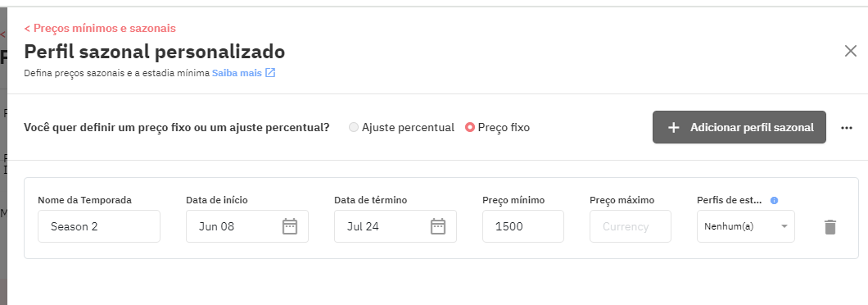The height and width of the screenshot is (305, 868).
Task: Expand the Nenhum(a) dropdown arrow
Action: tap(784, 226)
